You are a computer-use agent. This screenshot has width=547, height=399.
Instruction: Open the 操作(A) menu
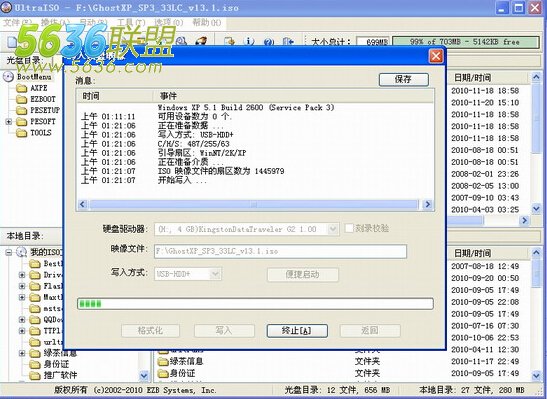[55, 23]
